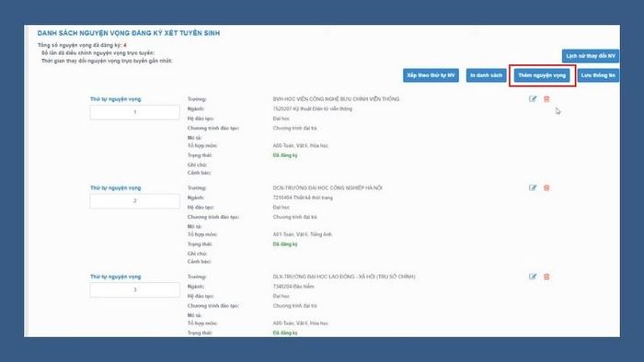Click the 'Xếp theo thứ tự NV' button

431,75
